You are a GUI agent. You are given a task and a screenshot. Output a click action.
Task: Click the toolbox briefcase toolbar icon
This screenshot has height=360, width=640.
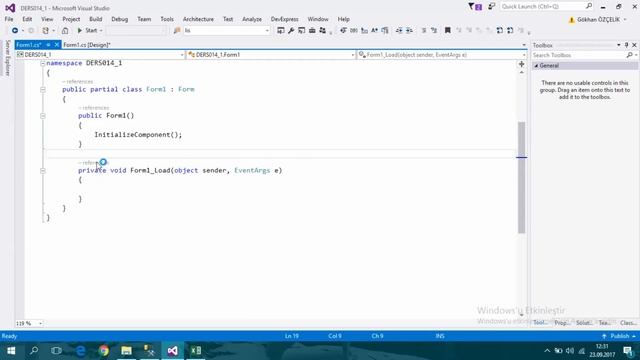[312, 31]
